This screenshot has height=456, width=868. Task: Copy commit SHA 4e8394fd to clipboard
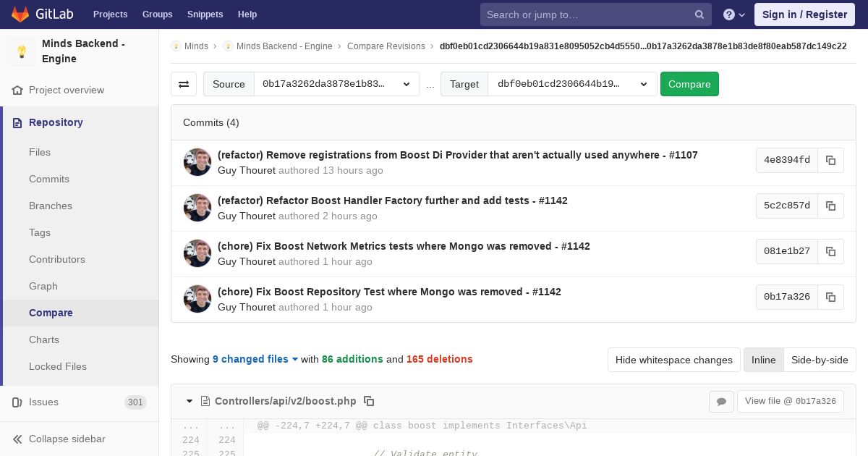(x=830, y=160)
